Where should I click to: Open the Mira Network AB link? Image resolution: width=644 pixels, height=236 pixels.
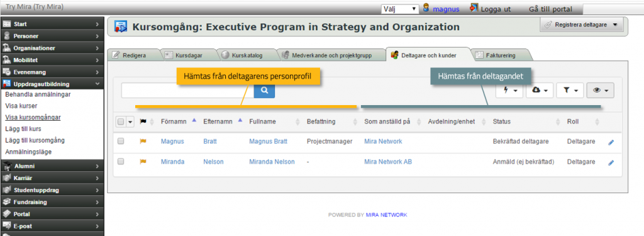coord(388,162)
